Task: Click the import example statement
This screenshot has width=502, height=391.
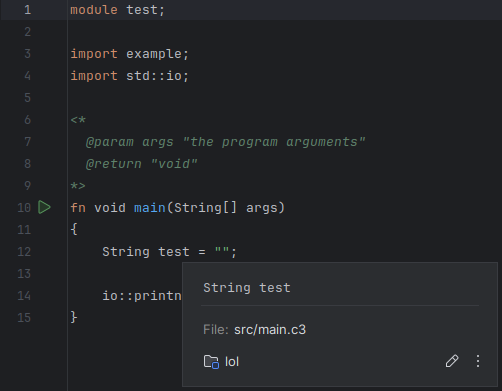Action: 129,54
